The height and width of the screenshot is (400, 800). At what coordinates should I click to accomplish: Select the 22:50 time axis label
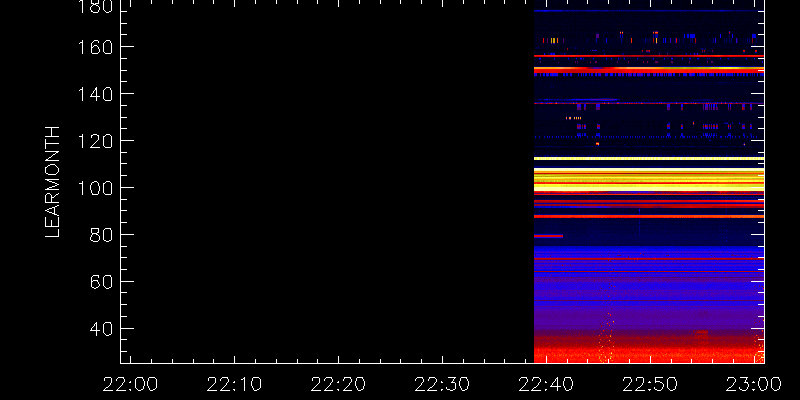[650, 384]
